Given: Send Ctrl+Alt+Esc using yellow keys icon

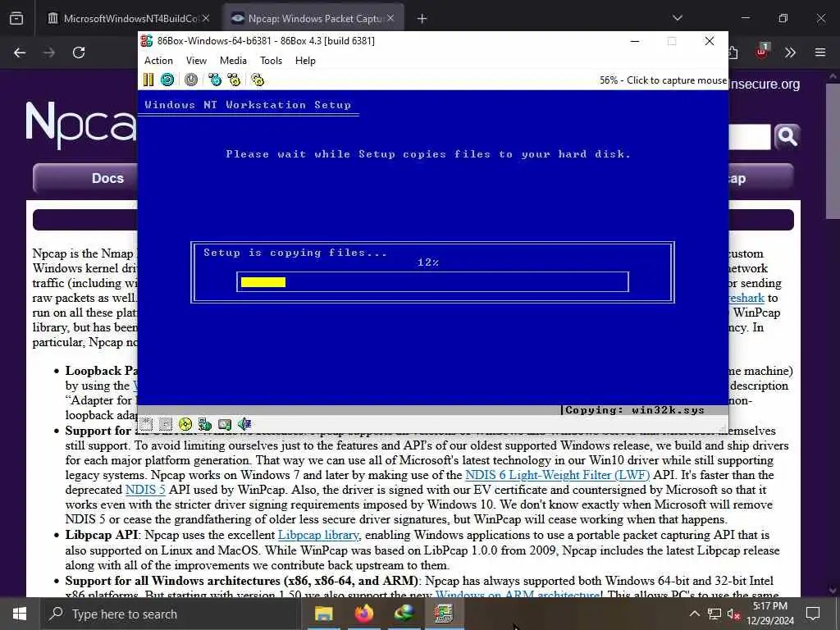Looking at the screenshot, I should 234,80.
